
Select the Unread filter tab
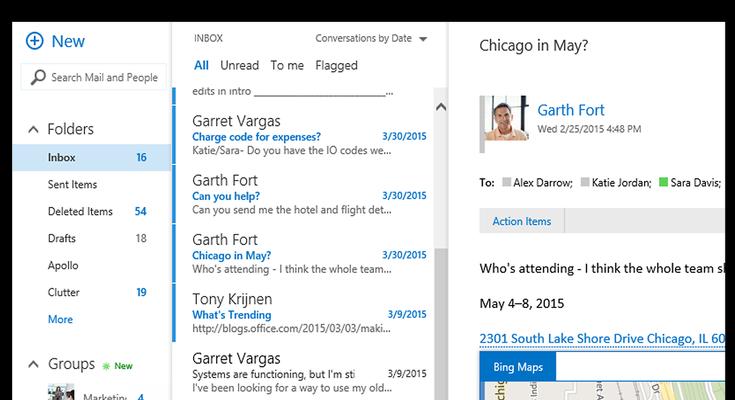pyautogui.click(x=240, y=65)
